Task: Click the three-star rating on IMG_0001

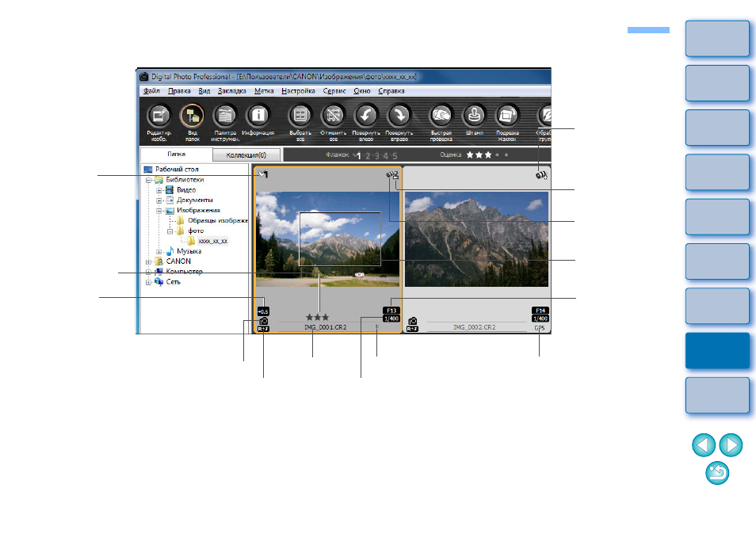Action: [317, 317]
